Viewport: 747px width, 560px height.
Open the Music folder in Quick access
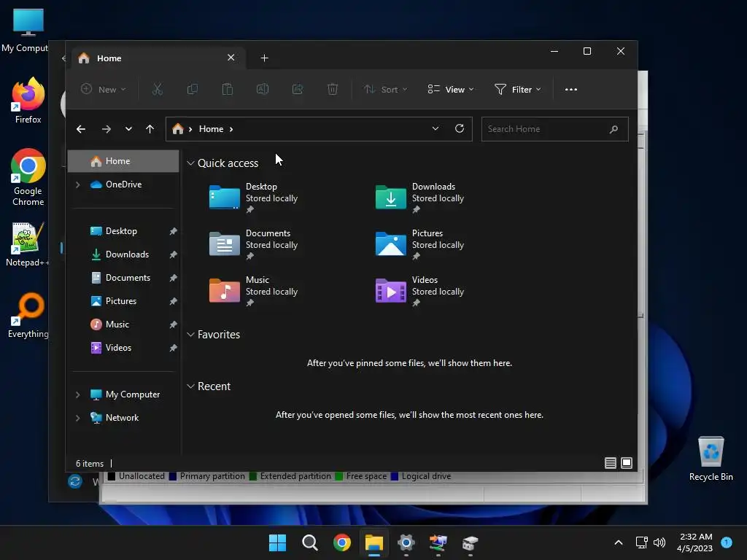pos(253,291)
